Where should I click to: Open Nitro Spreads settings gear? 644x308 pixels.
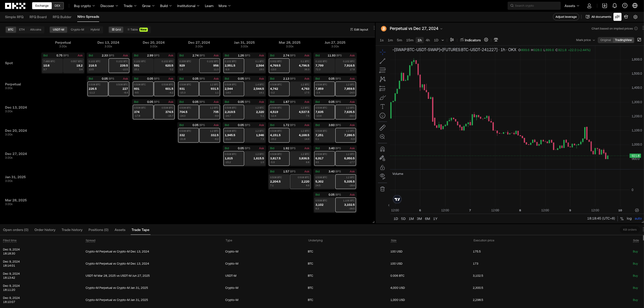click(x=636, y=17)
